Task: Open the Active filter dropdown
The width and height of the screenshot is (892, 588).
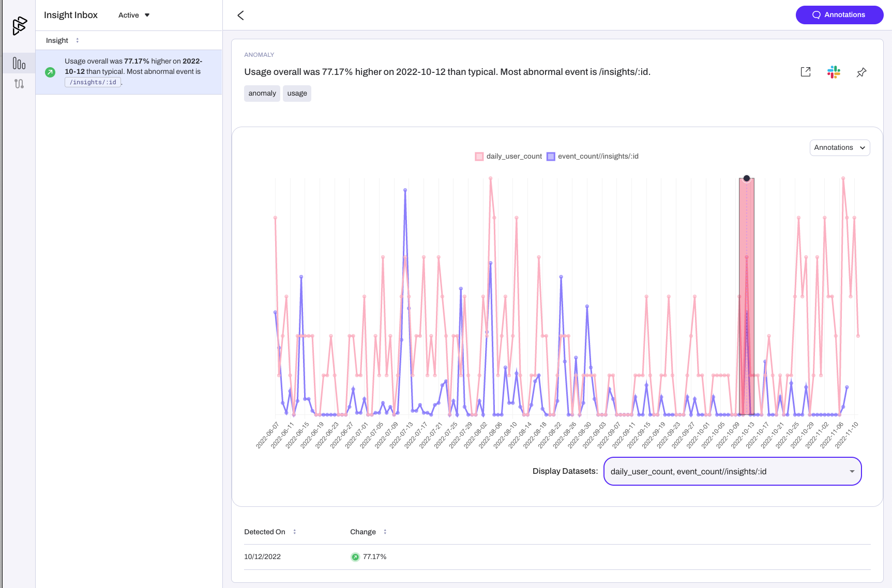Action: [x=134, y=15]
